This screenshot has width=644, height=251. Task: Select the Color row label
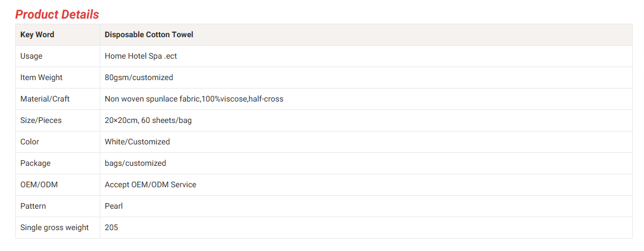pos(30,142)
